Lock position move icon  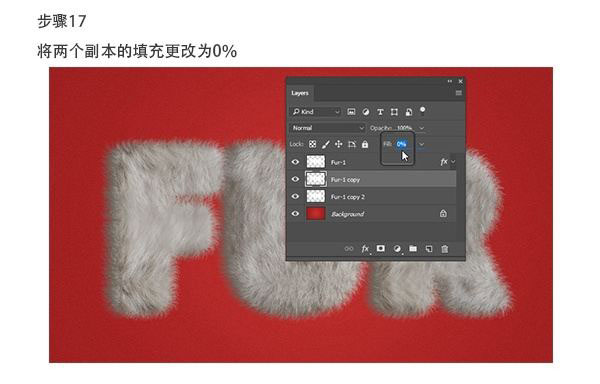[x=339, y=144]
